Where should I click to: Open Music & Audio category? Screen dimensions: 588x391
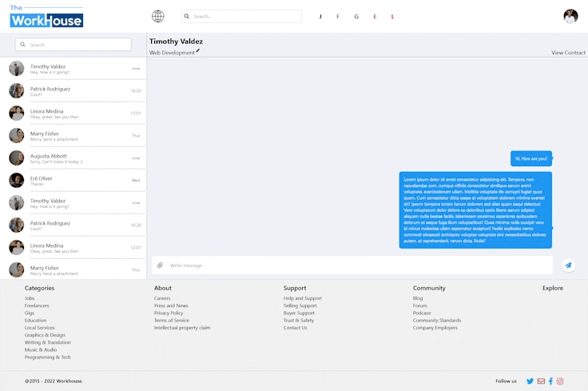click(41, 349)
